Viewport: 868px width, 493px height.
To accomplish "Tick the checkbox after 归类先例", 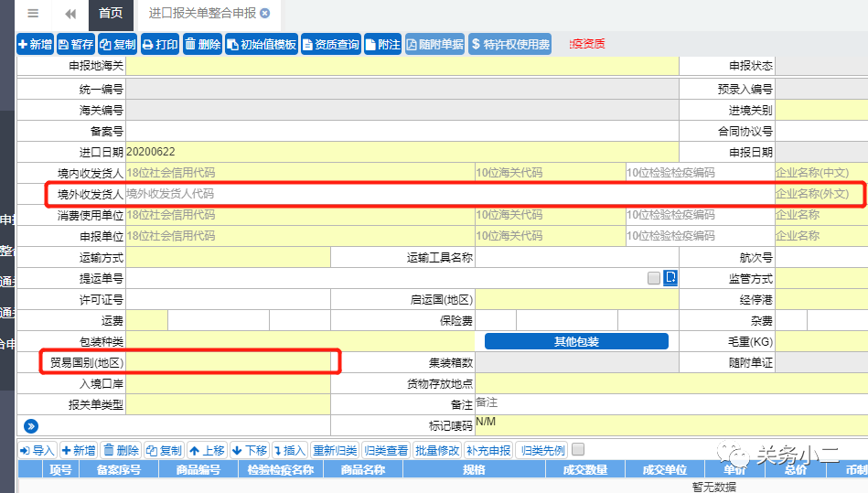I will [x=578, y=450].
